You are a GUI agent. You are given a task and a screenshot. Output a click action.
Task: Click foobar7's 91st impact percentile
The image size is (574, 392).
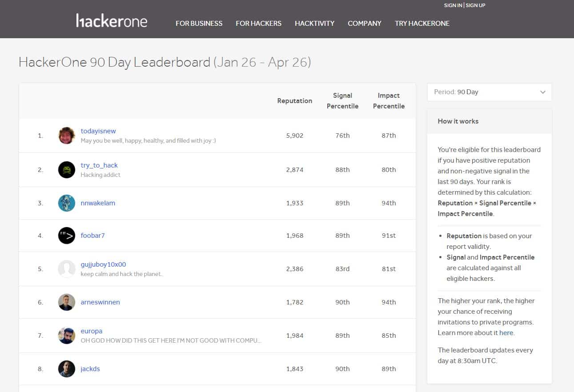tap(389, 236)
